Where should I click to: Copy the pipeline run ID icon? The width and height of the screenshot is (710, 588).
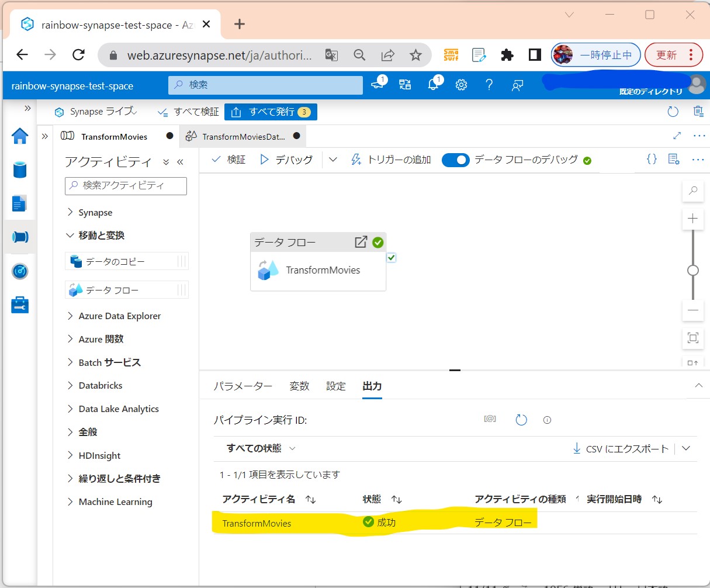click(490, 419)
